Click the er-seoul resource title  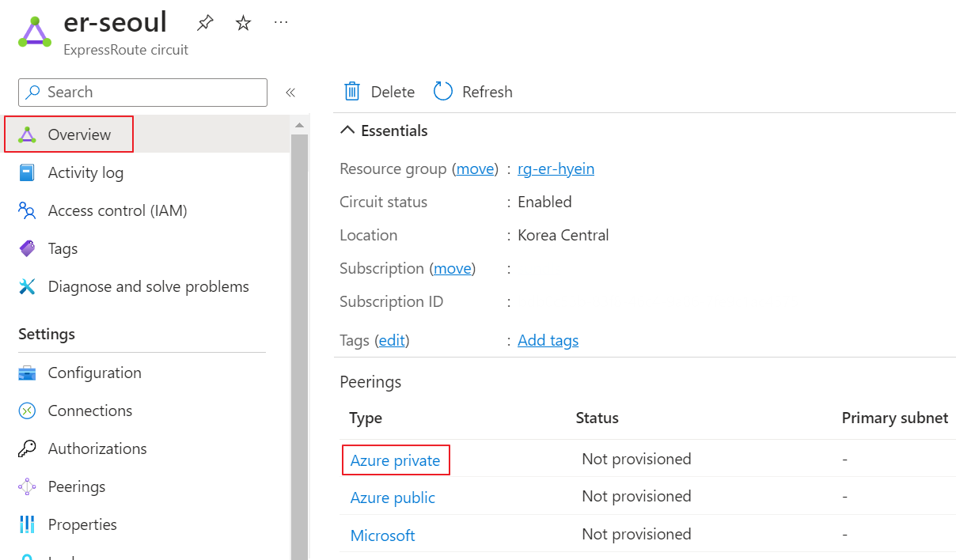116,22
